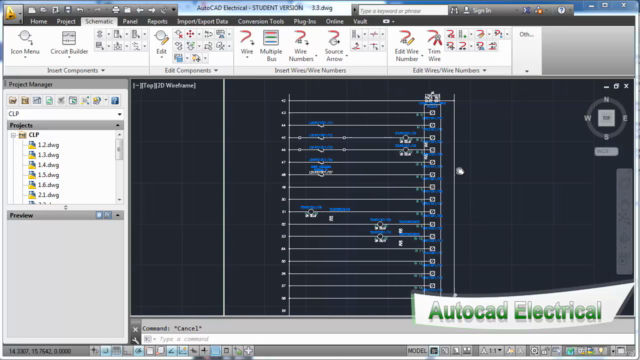Screen dimensions: 640x360
Task: Click the help question mark icon
Action: [561, 10]
